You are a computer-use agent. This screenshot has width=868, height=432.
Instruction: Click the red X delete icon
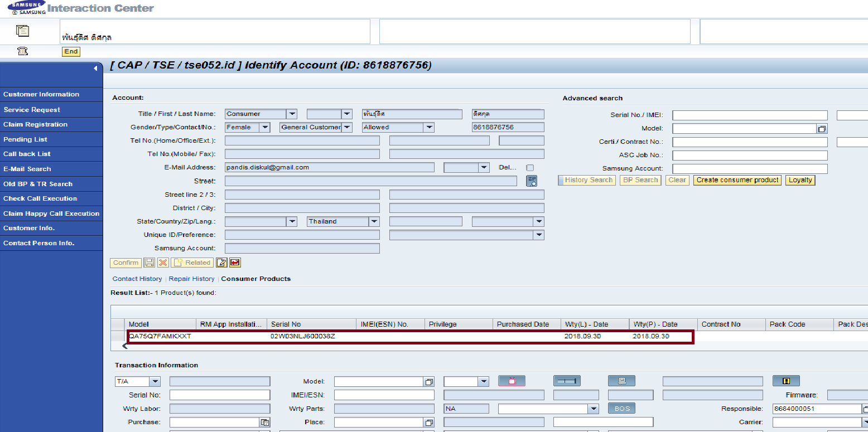163,263
